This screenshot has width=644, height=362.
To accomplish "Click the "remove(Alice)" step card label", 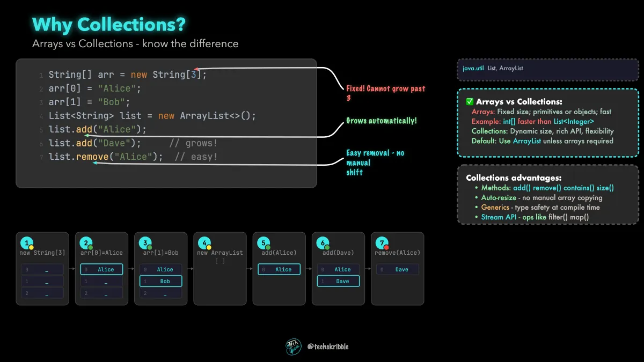I will 398,253.
